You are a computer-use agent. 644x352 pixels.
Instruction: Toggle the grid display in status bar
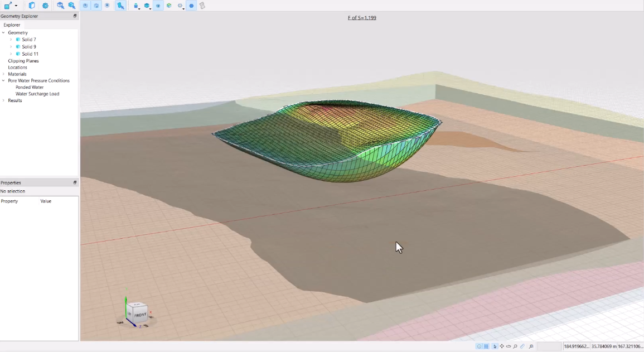pyautogui.click(x=487, y=346)
